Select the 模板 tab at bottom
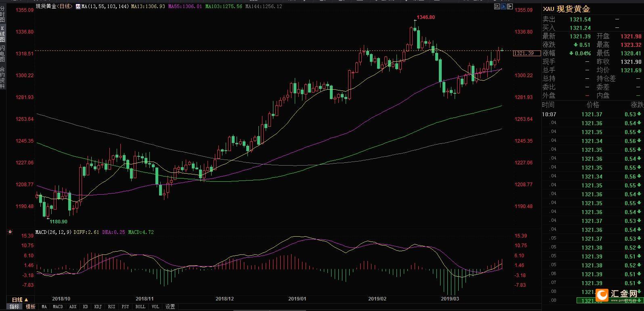 [31, 307]
